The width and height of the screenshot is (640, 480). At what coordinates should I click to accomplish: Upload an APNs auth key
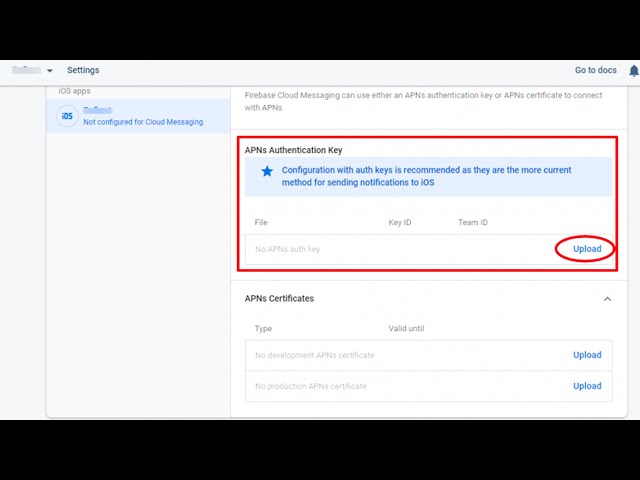coord(587,249)
